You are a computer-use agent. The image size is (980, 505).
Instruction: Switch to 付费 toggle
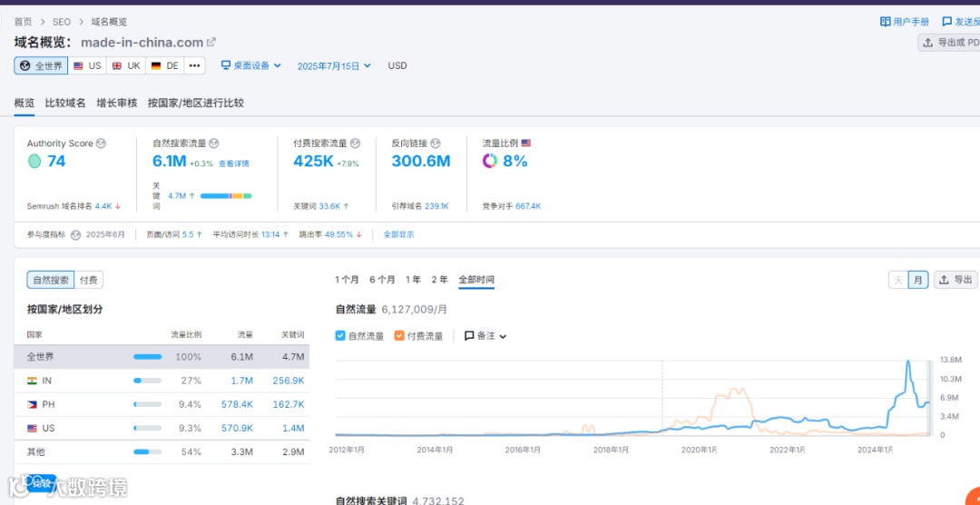coord(89,281)
